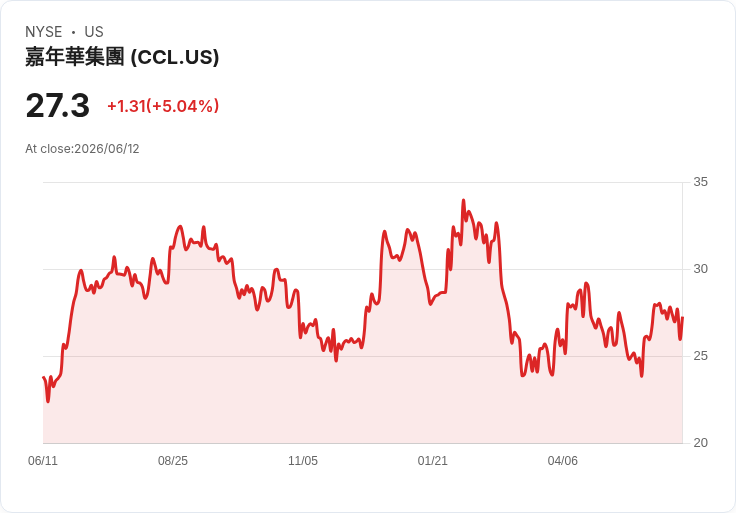Click the 35 price axis label
Viewport: 736px width, 513px height.
pos(700,182)
